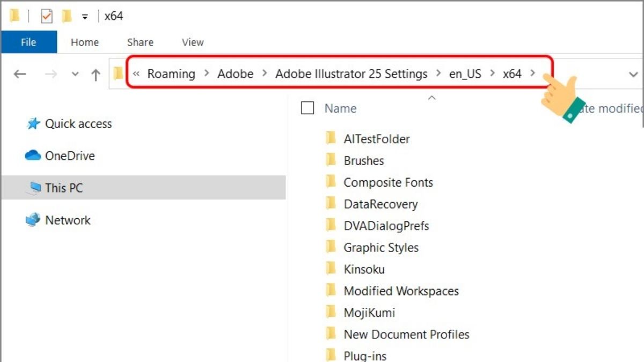Select the Brushes folder icon
Viewport: 644px width, 362px height.
point(331,160)
